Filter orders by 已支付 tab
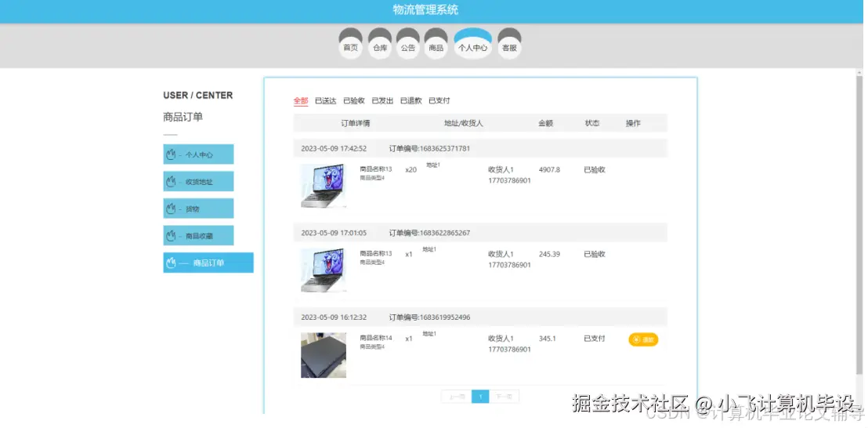This screenshot has height=428, width=868. (x=439, y=101)
